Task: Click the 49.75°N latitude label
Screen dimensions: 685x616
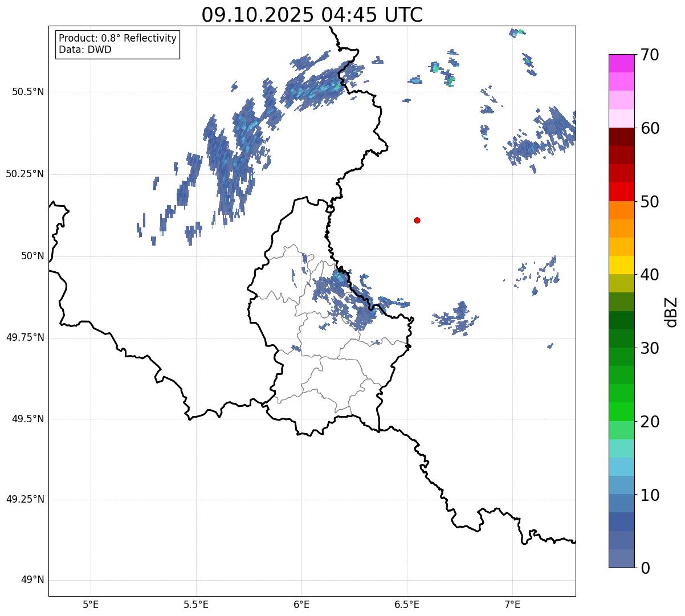Action: (25, 337)
